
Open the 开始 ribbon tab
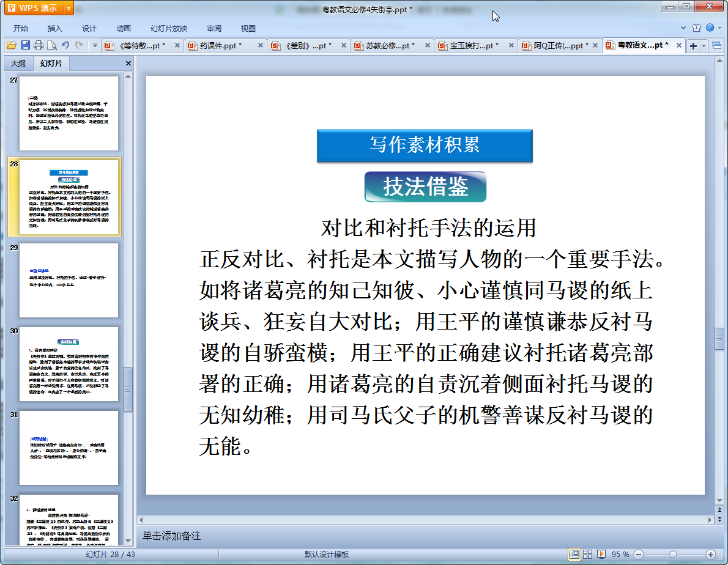pos(20,28)
